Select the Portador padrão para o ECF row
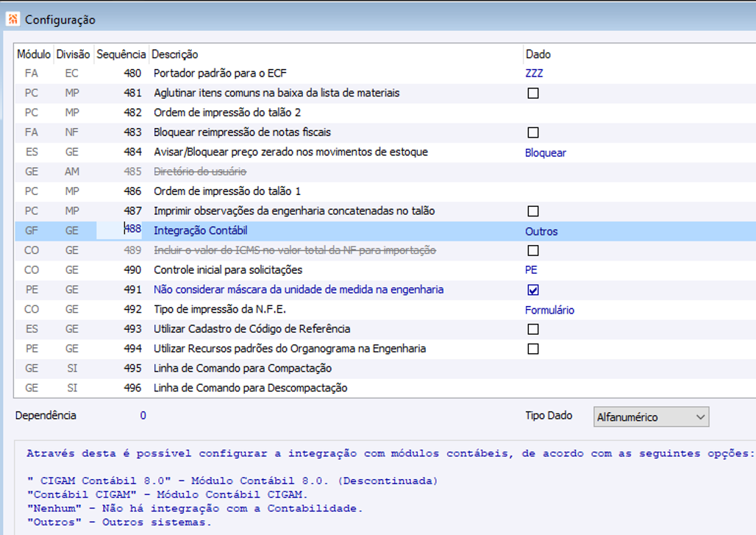The image size is (756, 535). [x=385, y=74]
